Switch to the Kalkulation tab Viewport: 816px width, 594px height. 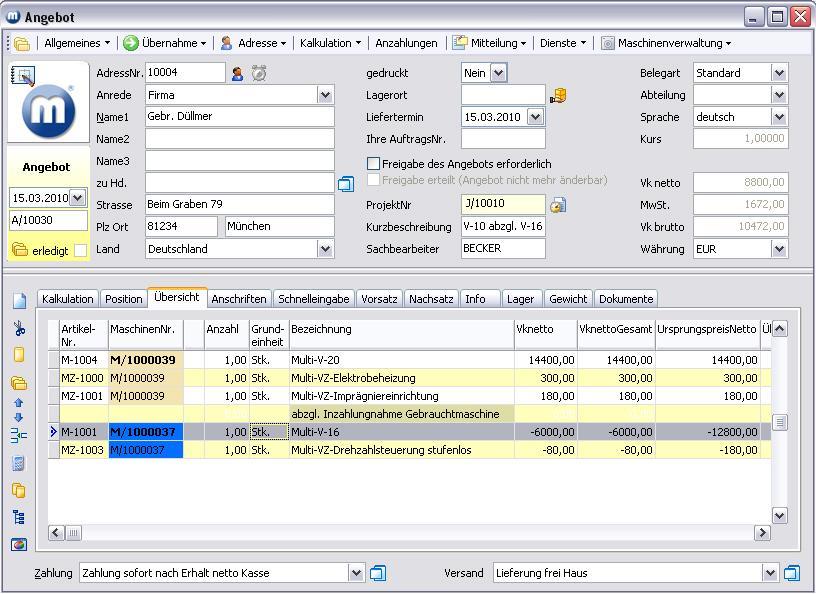click(68, 298)
